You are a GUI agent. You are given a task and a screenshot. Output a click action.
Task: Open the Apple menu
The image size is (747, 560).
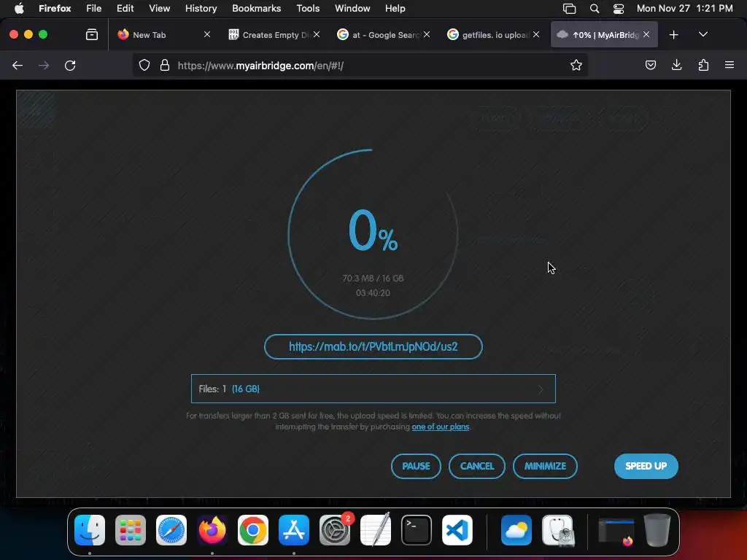coord(19,9)
